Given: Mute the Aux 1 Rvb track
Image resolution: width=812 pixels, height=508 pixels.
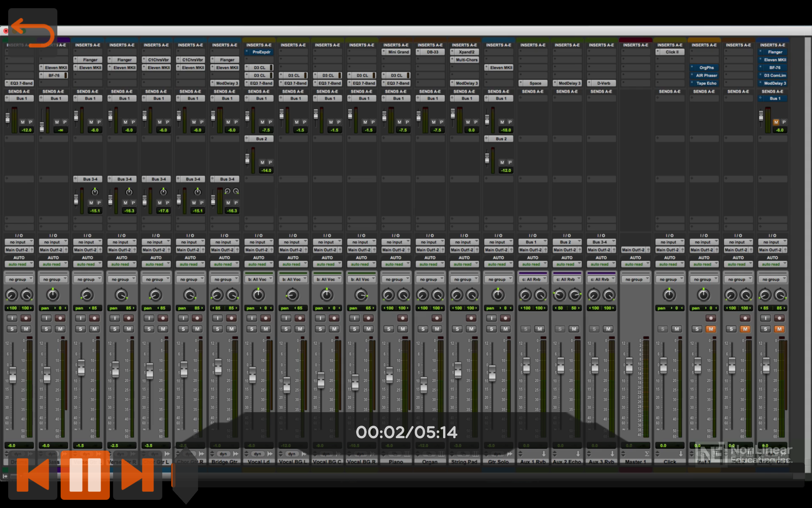Looking at the screenshot, I should click(x=540, y=329).
